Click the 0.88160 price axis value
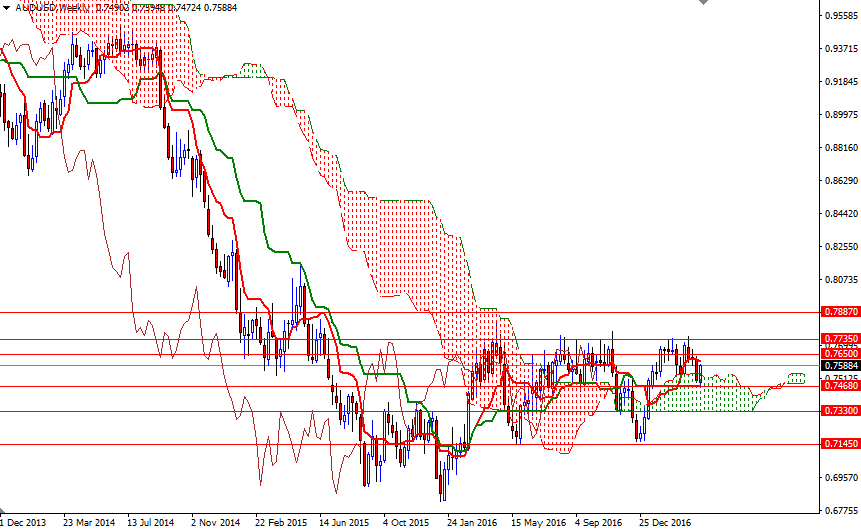The width and height of the screenshot is (861, 530). (841, 148)
